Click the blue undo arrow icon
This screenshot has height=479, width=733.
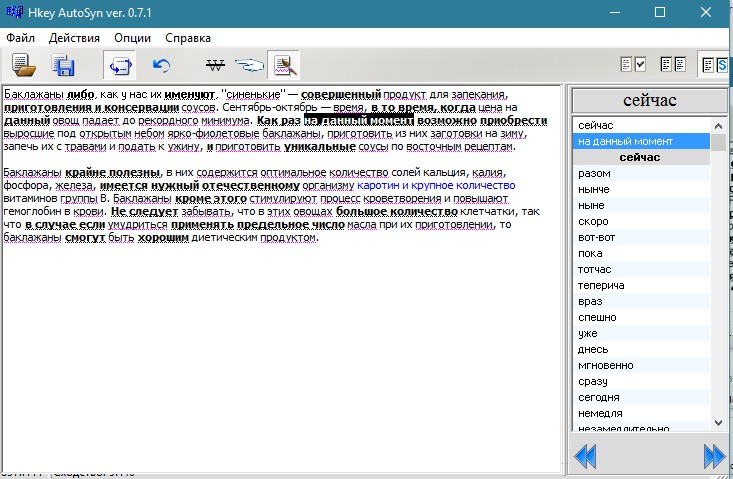pos(161,65)
